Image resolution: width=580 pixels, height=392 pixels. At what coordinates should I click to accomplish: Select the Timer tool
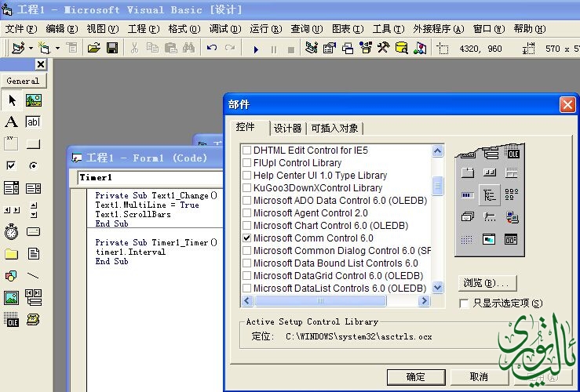click(x=12, y=231)
